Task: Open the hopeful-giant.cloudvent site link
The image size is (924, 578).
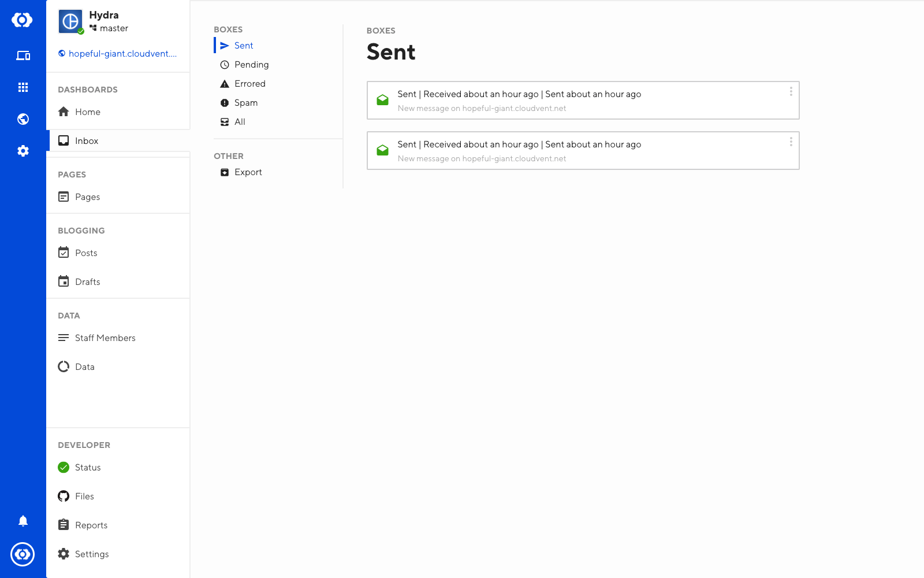Action: [x=122, y=54]
